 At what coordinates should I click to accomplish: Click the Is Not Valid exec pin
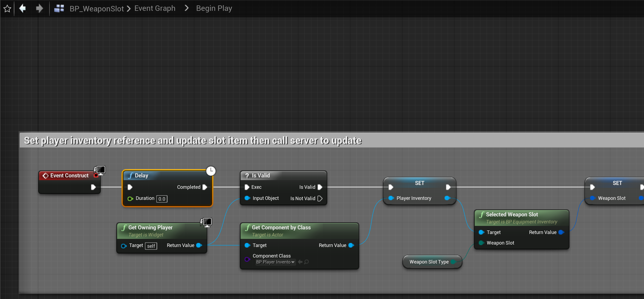click(320, 199)
